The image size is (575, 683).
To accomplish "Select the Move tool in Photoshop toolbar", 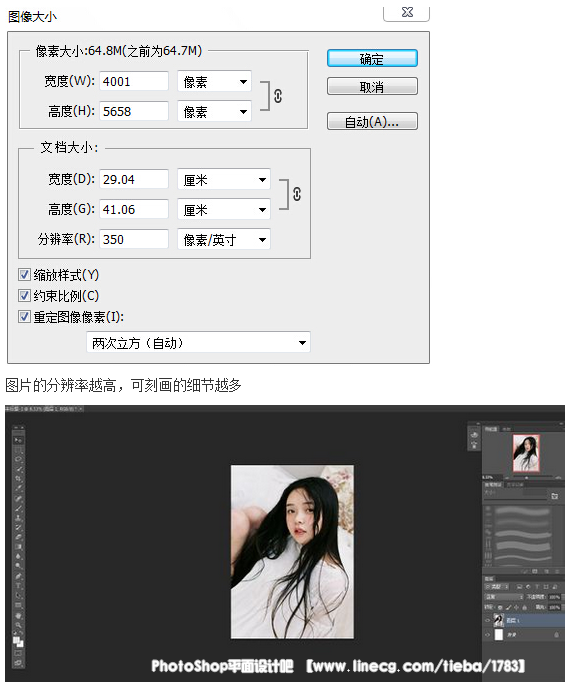I will tap(18, 440).
